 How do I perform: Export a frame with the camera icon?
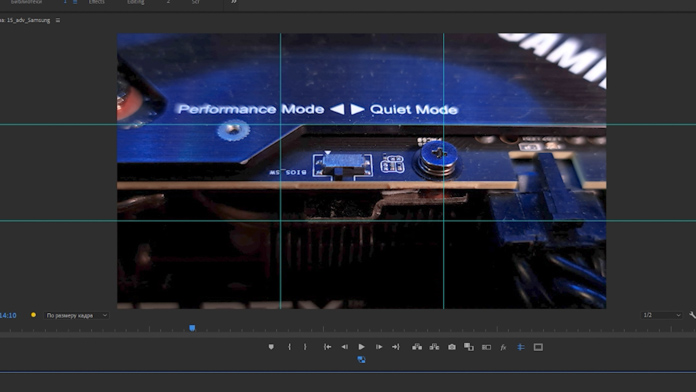point(451,347)
